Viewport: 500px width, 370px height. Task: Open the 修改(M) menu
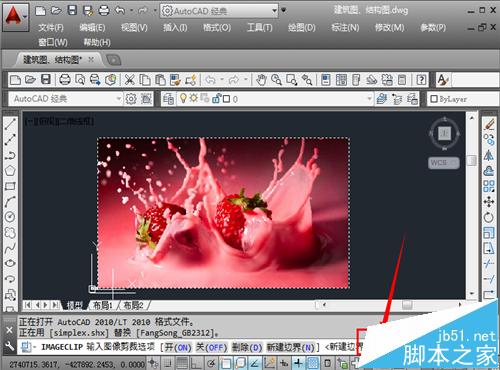[x=389, y=28]
